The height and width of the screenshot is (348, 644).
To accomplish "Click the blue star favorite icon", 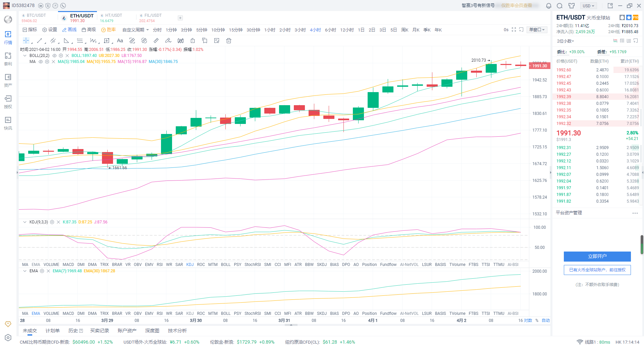I will pos(629,17).
